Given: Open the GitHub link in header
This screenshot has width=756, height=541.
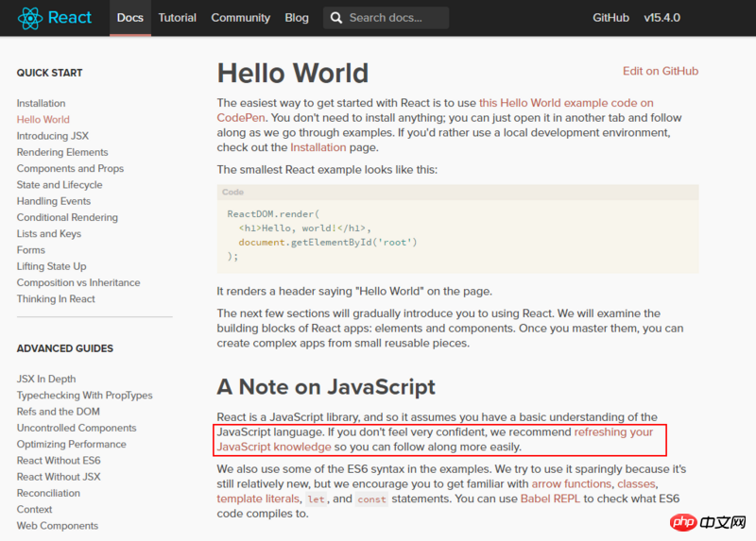Looking at the screenshot, I should [610, 18].
